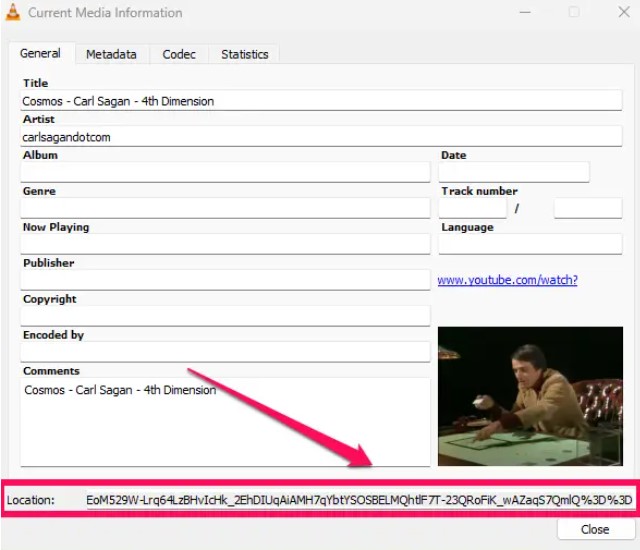Click the Title field with Cosmos text
Viewport: 640px width, 550px height.
pyautogui.click(x=320, y=101)
